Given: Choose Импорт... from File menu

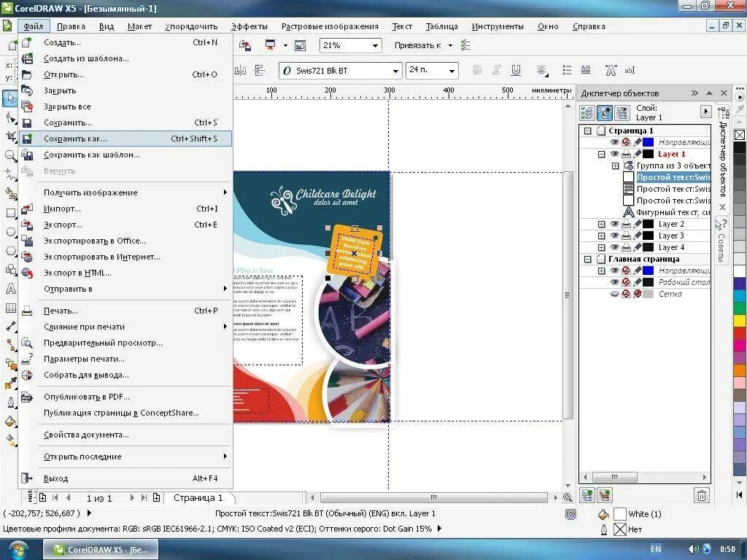Looking at the screenshot, I should [x=125, y=209].
